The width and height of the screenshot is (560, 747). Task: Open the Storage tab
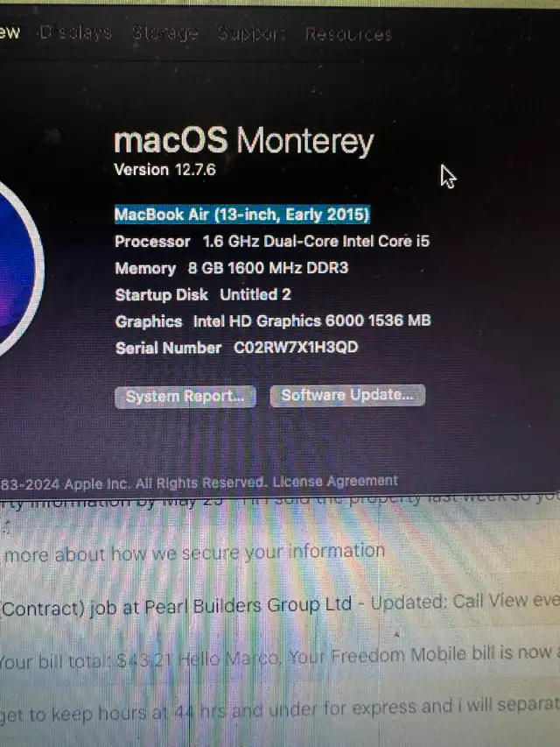pyautogui.click(x=164, y=33)
